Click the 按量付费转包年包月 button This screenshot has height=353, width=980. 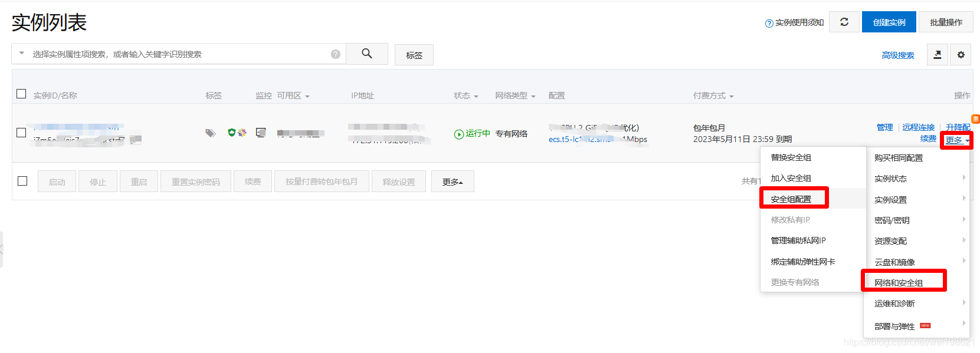coord(322,182)
